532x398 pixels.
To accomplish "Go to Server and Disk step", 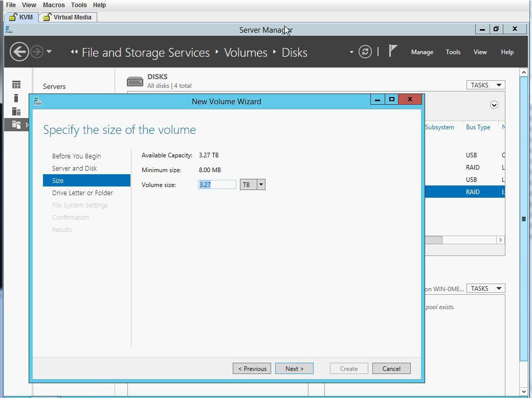I will (x=74, y=168).
